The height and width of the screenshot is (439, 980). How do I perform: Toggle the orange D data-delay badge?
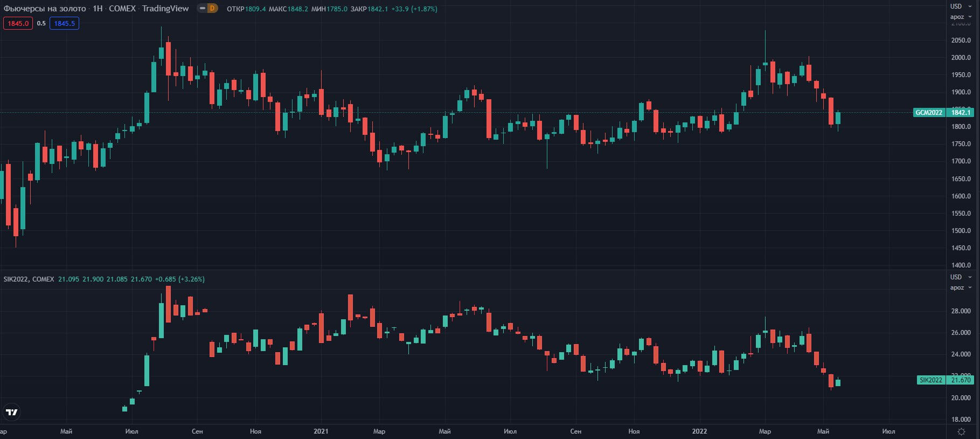[212, 8]
